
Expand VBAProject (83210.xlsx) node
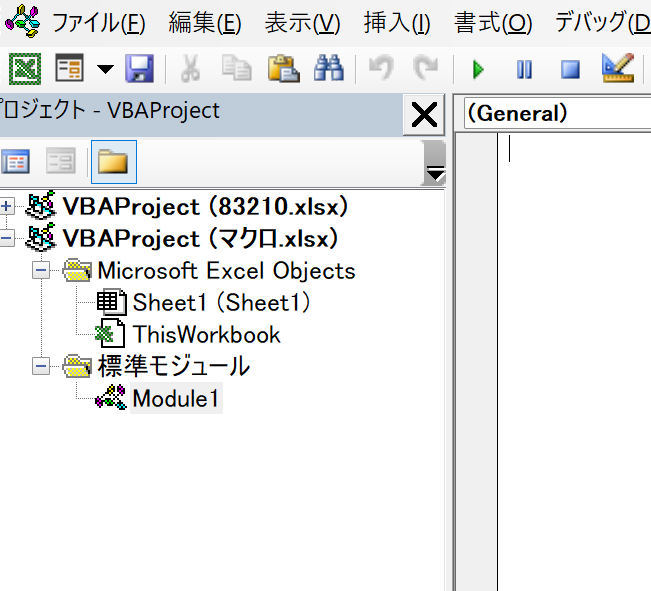6,206
